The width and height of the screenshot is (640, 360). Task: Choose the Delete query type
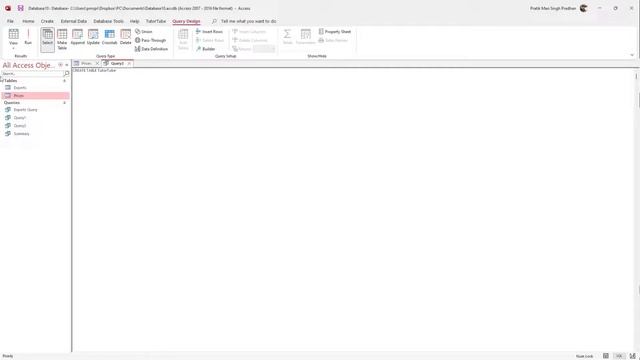(126, 37)
